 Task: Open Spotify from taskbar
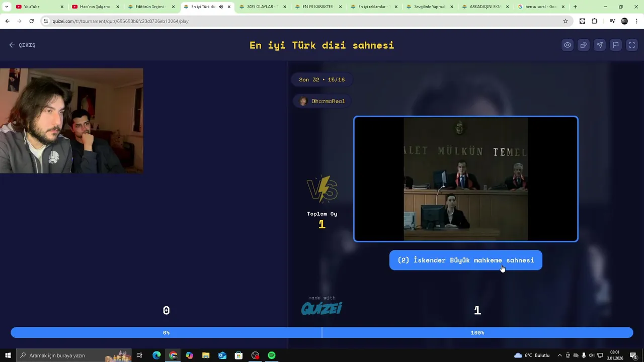[272, 355]
